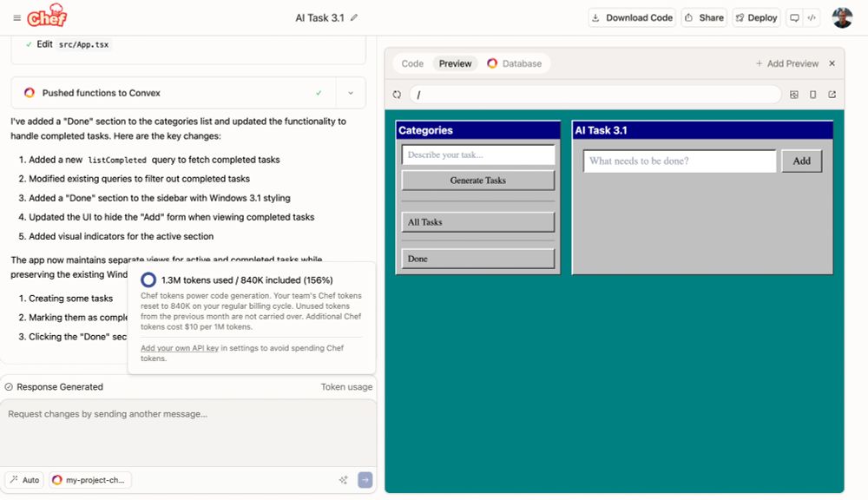Open preview in new window icon

(832, 95)
